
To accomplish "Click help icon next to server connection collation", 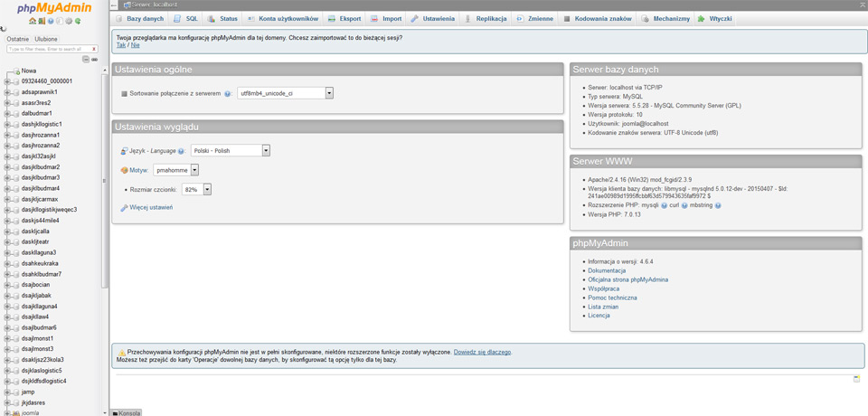I will (228, 94).
